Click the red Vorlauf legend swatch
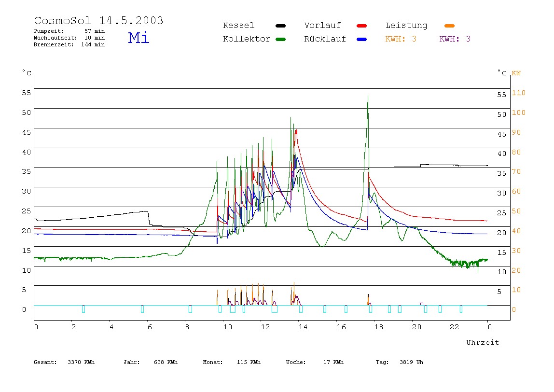Image resolution: width=554 pixels, height=392 pixels. tap(362, 26)
